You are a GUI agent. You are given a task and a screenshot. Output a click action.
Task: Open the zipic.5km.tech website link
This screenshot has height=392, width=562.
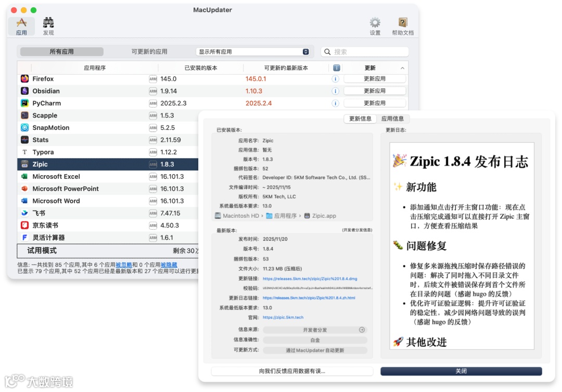pos(283,317)
